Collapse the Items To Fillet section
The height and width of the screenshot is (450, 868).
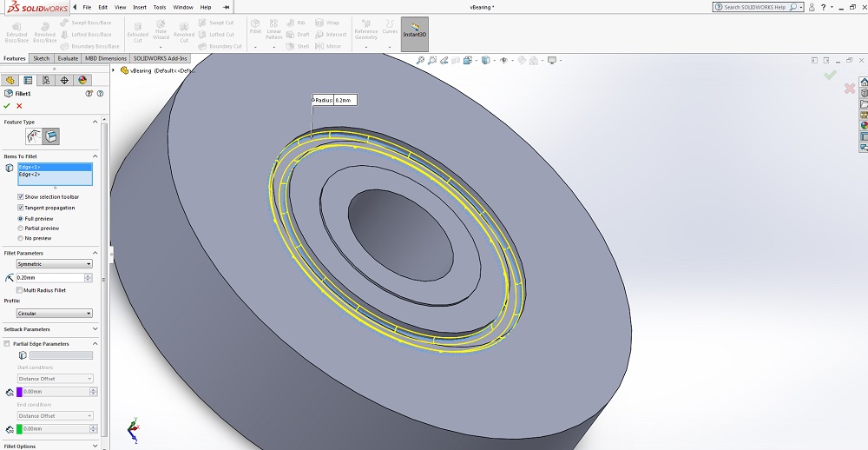pos(95,156)
